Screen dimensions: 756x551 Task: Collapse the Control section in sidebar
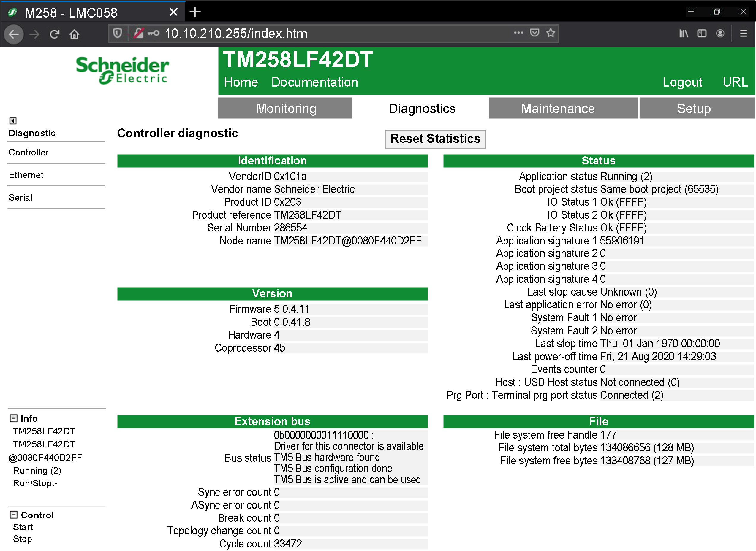[x=14, y=515]
